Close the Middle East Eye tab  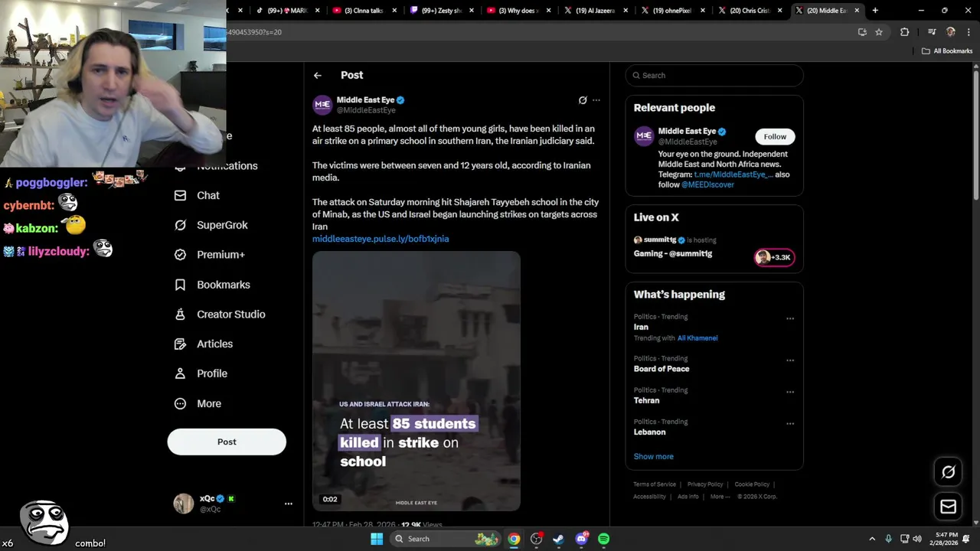pyautogui.click(x=857, y=11)
